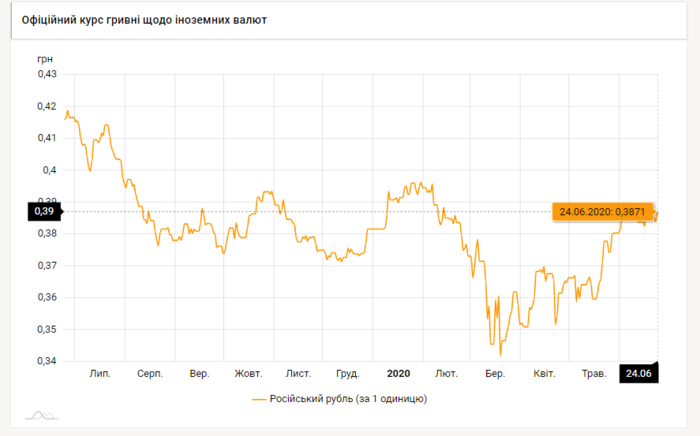Click the black 0,39 value marker
The width and height of the screenshot is (700, 436).
(x=46, y=211)
